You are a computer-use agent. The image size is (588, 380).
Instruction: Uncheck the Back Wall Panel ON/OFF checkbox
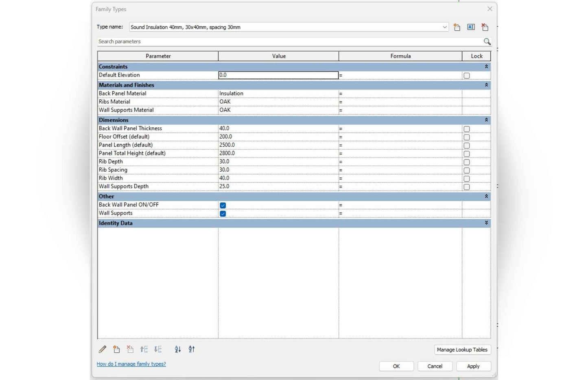(223, 205)
